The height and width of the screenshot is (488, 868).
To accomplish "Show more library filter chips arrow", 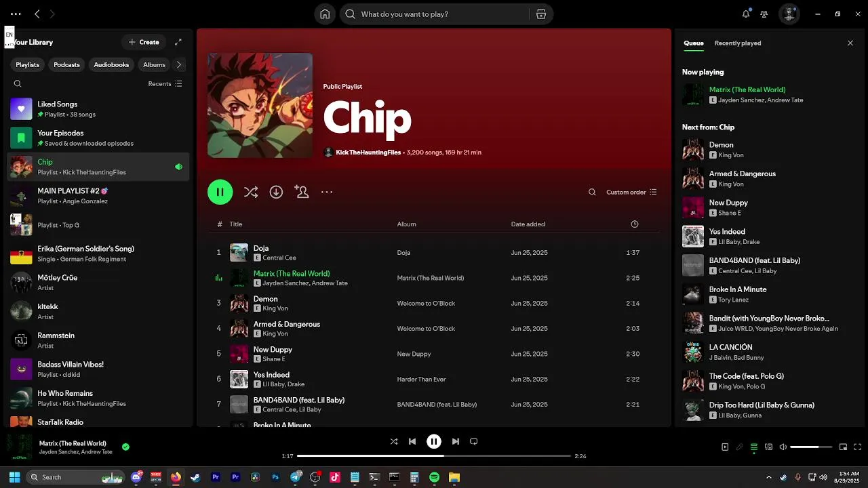I will (x=179, y=65).
